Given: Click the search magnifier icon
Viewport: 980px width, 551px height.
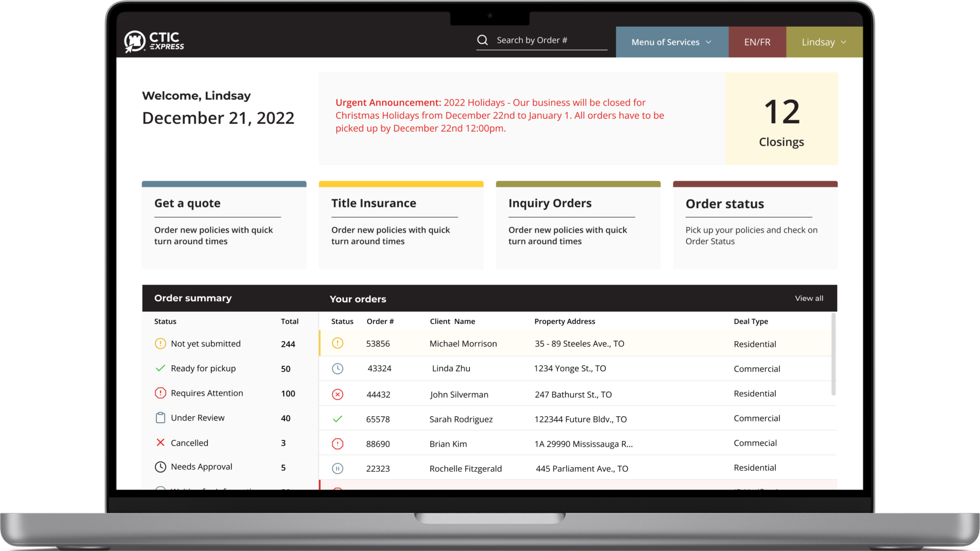Looking at the screenshot, I should [482, 40].
